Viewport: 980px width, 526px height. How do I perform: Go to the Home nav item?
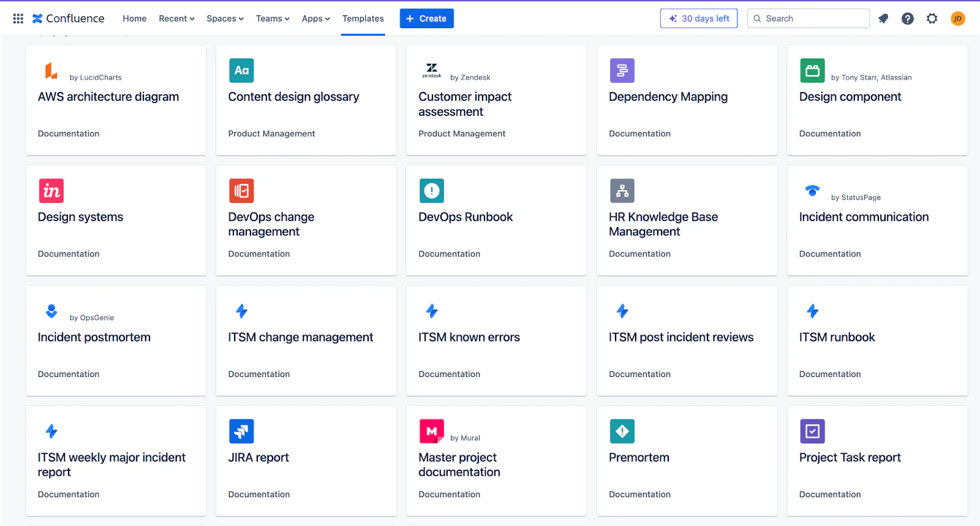coord(134,18)
